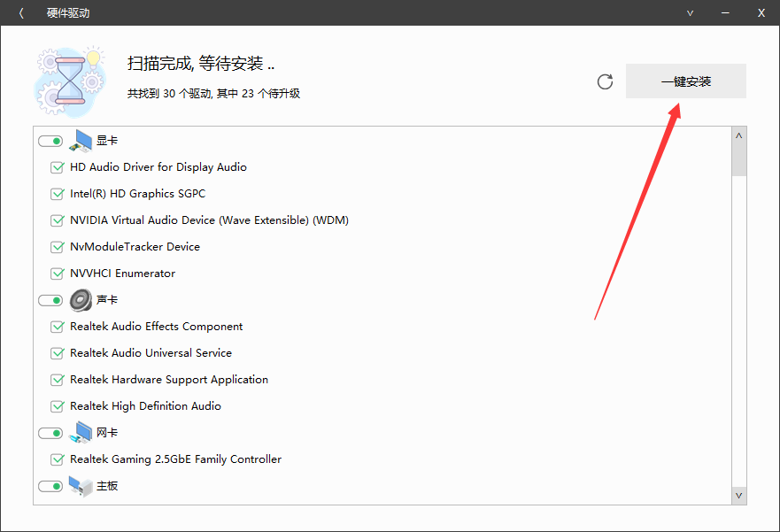Image resolution: width=780 pixels, height=532 pixels.
Task: Go back using the title bar arrow
Action: (21, 13)
